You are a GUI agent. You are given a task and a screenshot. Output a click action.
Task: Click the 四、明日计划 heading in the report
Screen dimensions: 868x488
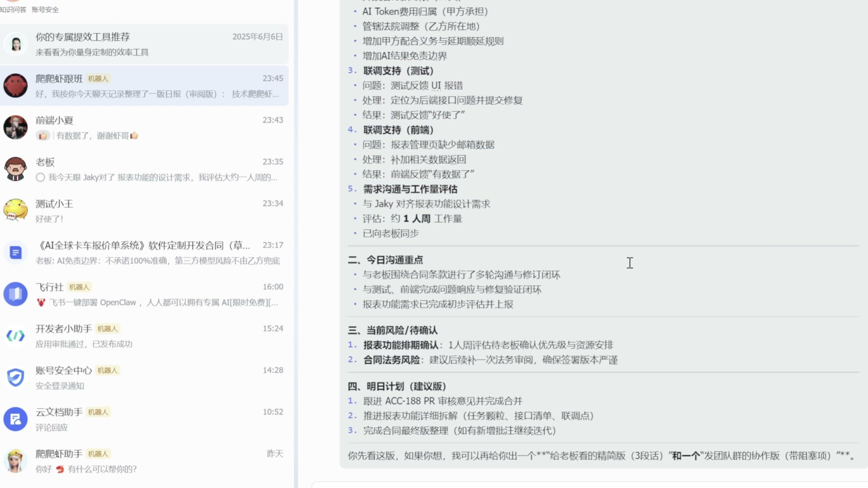397,386
